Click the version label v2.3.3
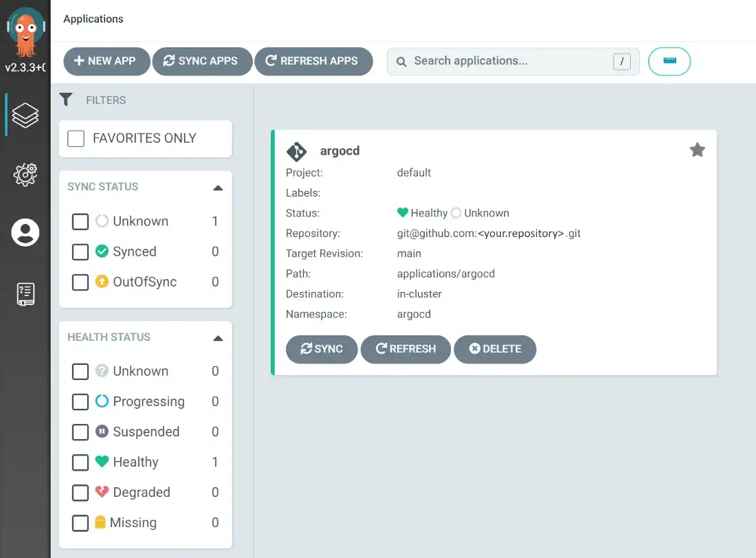756x558 pixels. click(25, 67)
